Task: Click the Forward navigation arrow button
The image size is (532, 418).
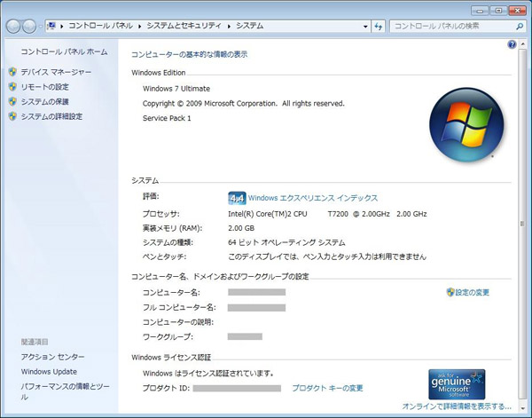Action: (29, 26)
